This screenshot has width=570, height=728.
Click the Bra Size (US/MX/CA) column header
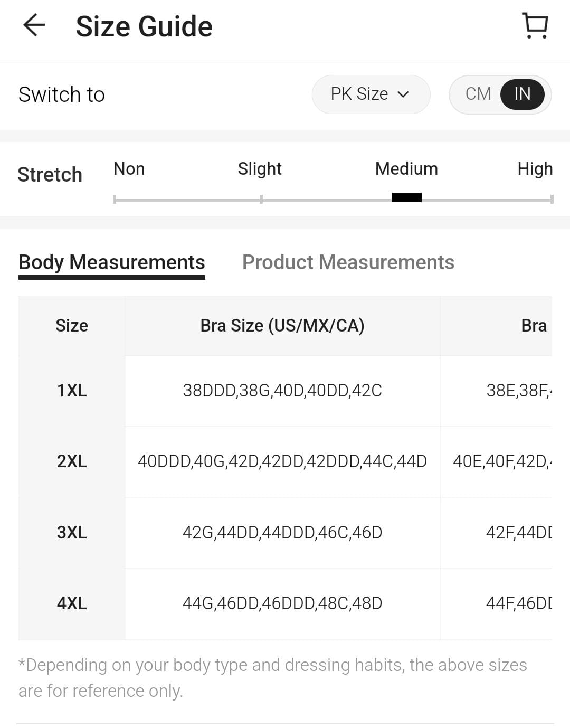[282, 326]
